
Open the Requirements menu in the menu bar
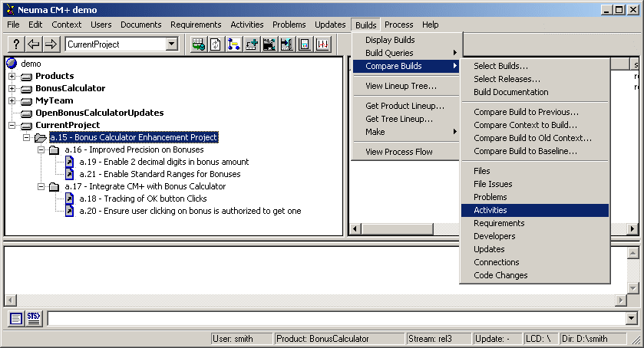[196, 25]
